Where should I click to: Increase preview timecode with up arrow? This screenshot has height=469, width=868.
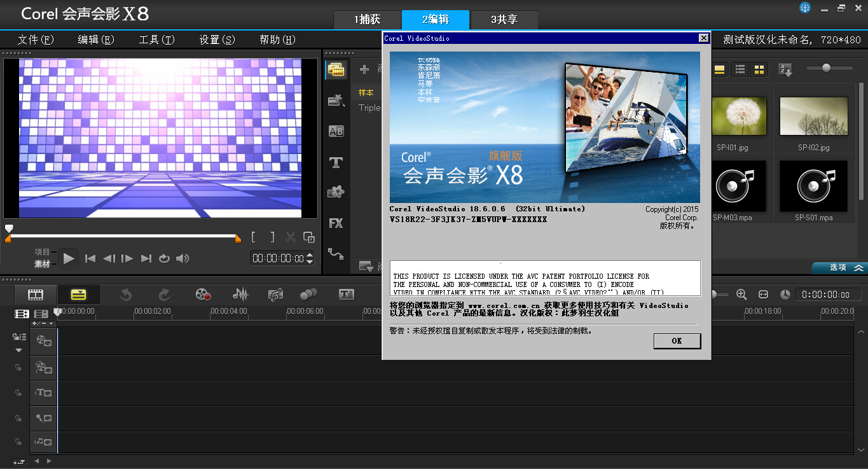click(310, 255)
